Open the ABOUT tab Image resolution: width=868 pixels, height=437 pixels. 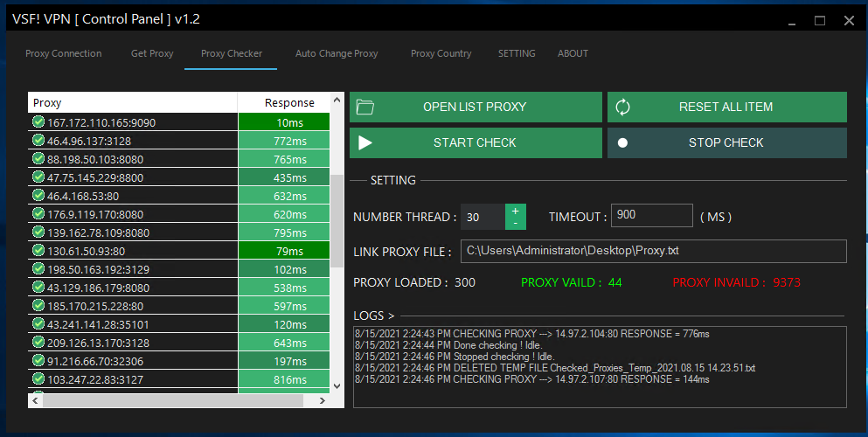tap(573, 53)
